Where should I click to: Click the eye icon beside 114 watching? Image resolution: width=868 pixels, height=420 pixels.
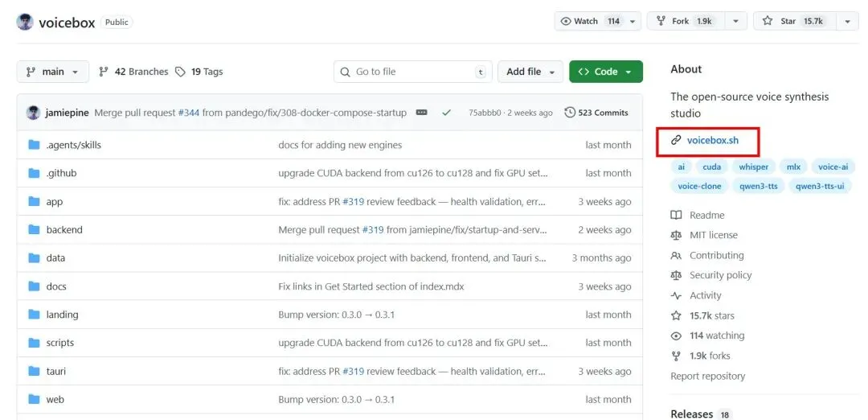click(x=676, y=336)
